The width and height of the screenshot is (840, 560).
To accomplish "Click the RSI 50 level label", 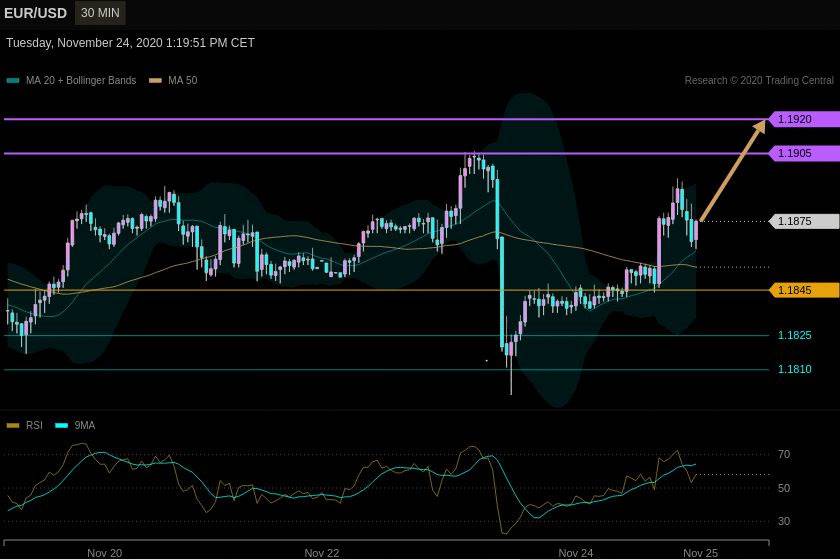I will pos(784,488).
